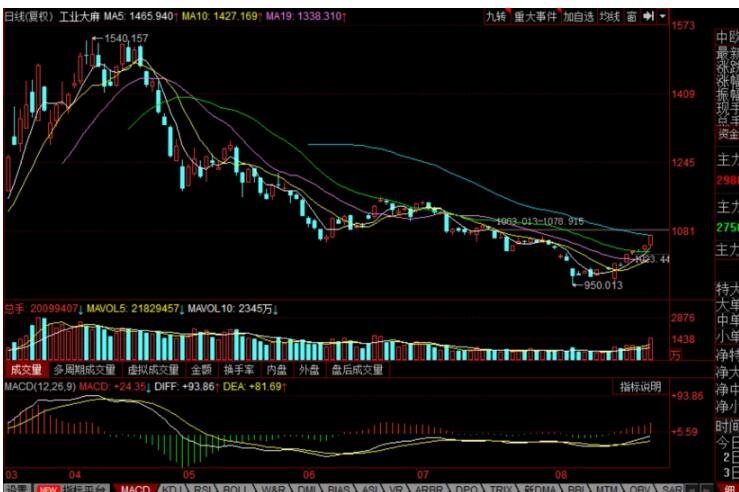739x492 pixels.
Task: Click the 2876 volume axis label
Action: coord(683,318)
